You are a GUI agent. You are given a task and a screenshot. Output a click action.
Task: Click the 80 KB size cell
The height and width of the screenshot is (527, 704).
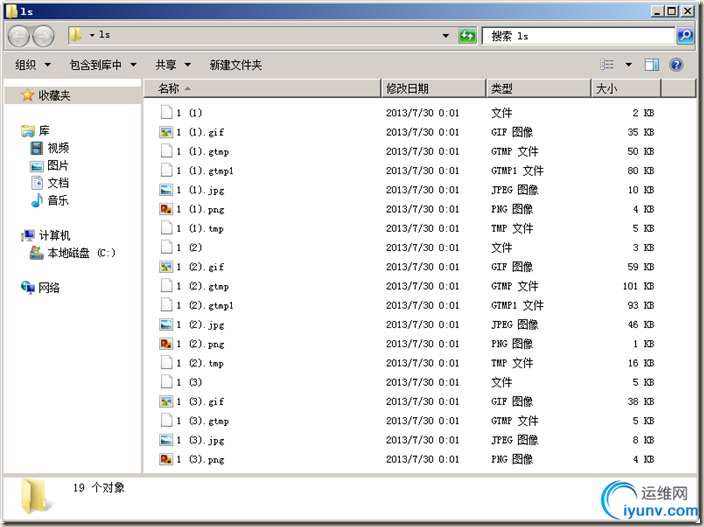(x=641, y=171)
